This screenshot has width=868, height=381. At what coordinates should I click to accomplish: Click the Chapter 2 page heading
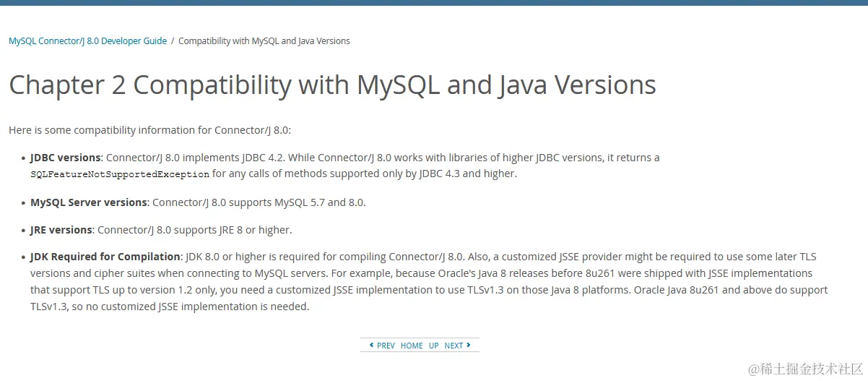tap(332, 85)
